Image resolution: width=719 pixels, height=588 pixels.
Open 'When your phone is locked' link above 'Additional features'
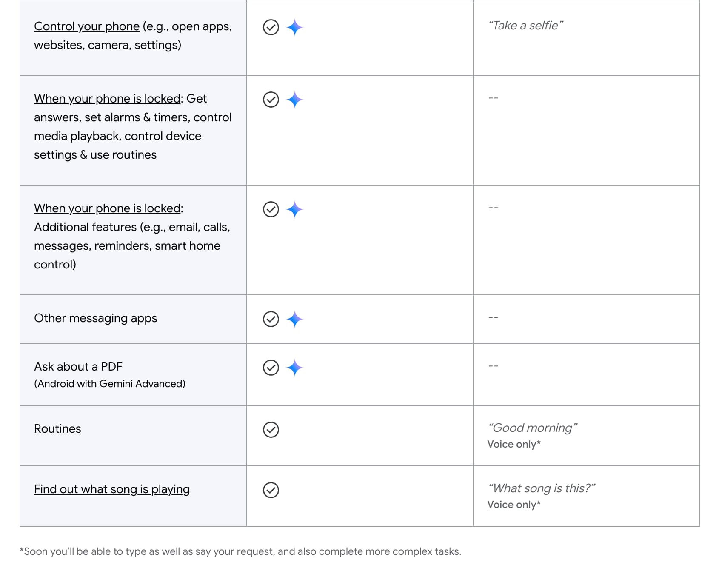pos(107,208)
